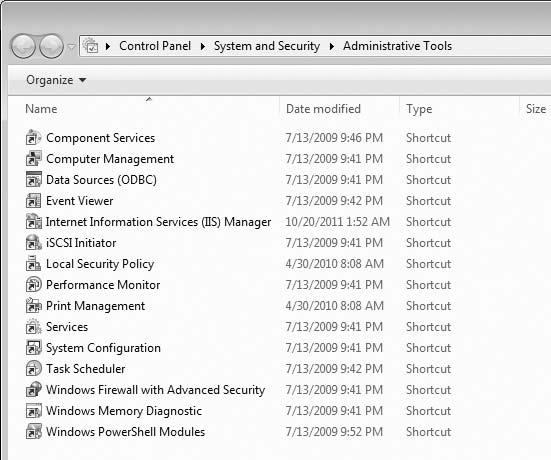Viewport: 551px width, 460px height.
Task: Click the Windows Memory Diagnostic icon
Action: coord(34,410)
